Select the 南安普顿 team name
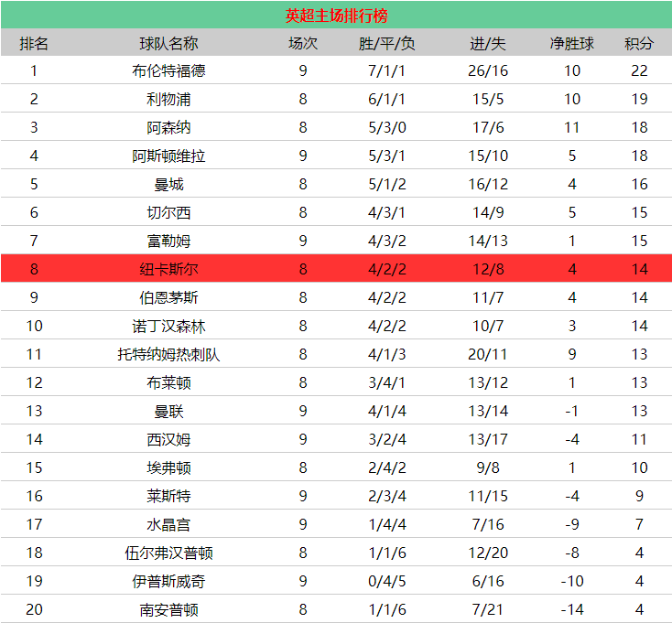This screenshot has height=623, width=672. pyautogui.click(x=168, y=609)
